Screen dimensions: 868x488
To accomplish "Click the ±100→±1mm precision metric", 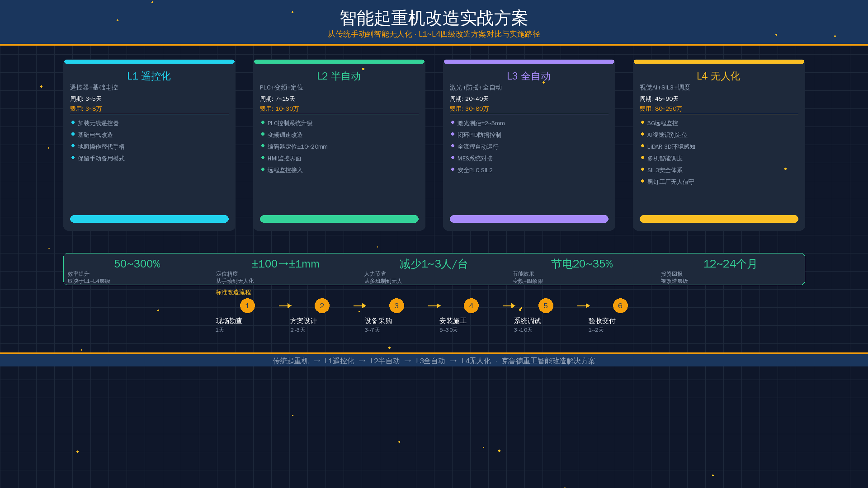I will 286,264.
